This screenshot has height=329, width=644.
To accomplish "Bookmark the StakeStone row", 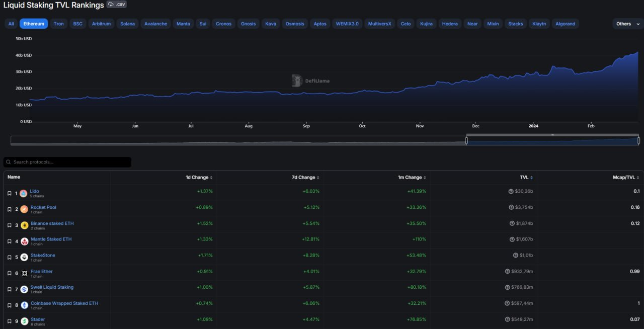I will click(9, 258).
